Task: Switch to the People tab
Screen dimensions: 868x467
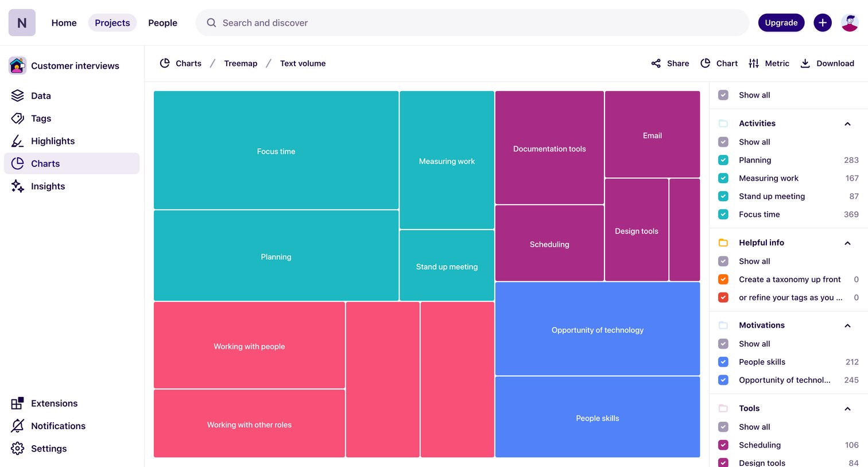Action: click(x=162, y=23)
